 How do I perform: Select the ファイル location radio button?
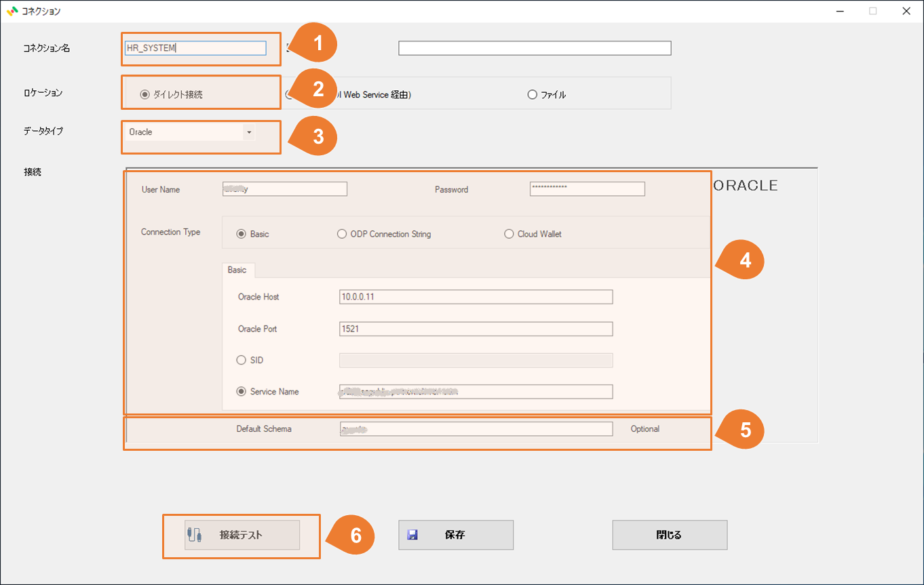coord(547,95)
